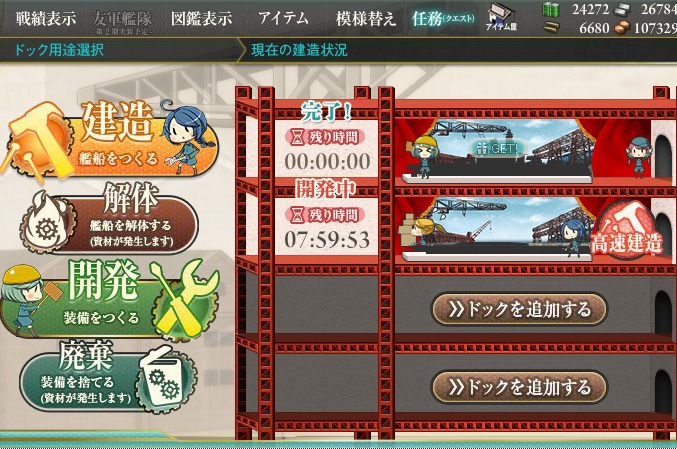Click the 07:59:53 remaining time display
This screenshot has width=677, height=449.
[x=327, y=240]
